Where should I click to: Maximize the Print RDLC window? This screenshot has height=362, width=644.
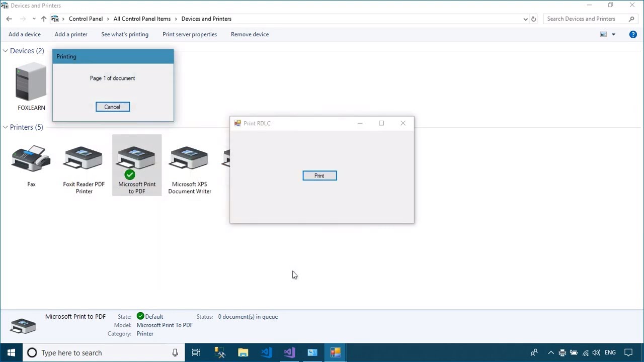click(x=381, y=123)
